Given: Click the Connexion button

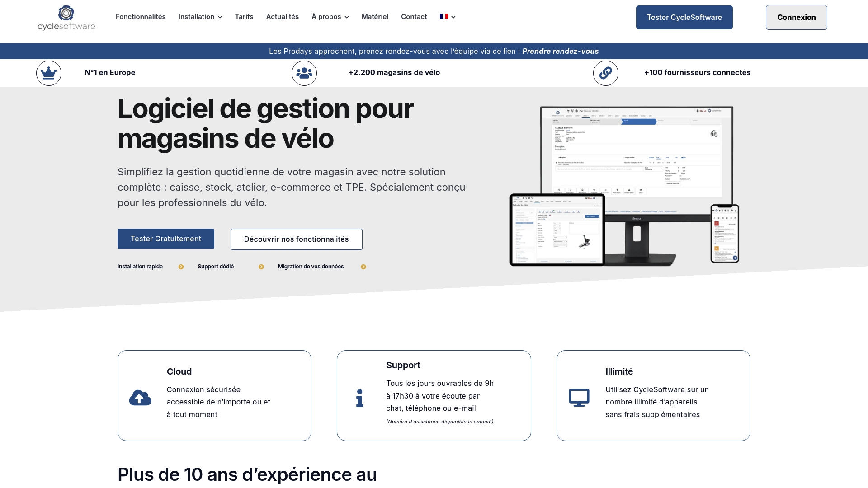Looking at the screenshot, I should [x=797, y=17].
